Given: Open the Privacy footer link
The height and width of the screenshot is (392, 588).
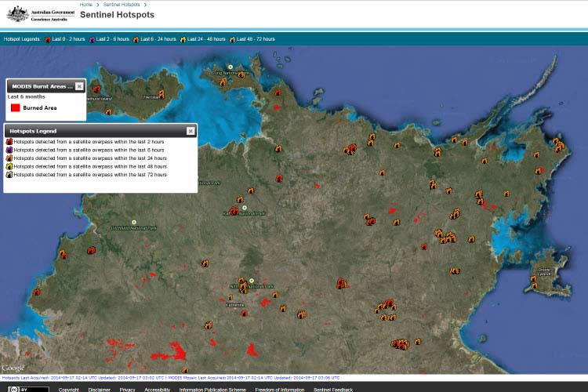Looking at the screenshot, I should 128,390.
